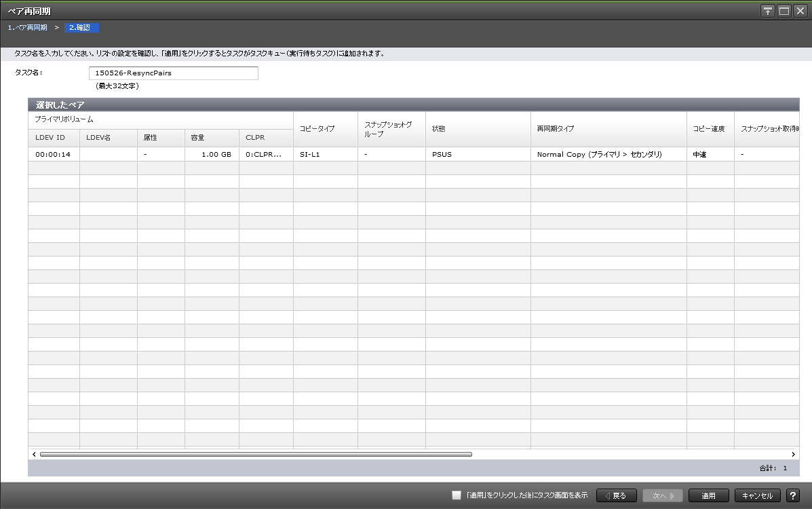Go back using the 戻る button

pos(616,495)
